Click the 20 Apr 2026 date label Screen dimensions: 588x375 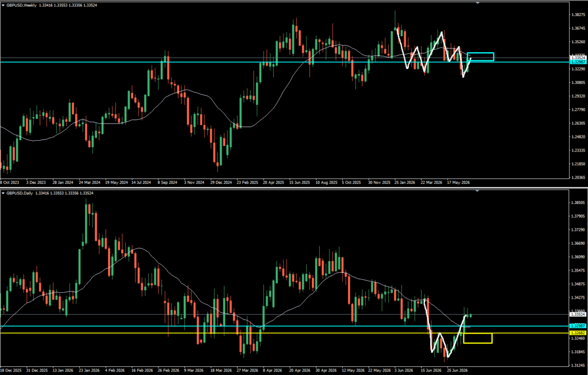point(300,370)
